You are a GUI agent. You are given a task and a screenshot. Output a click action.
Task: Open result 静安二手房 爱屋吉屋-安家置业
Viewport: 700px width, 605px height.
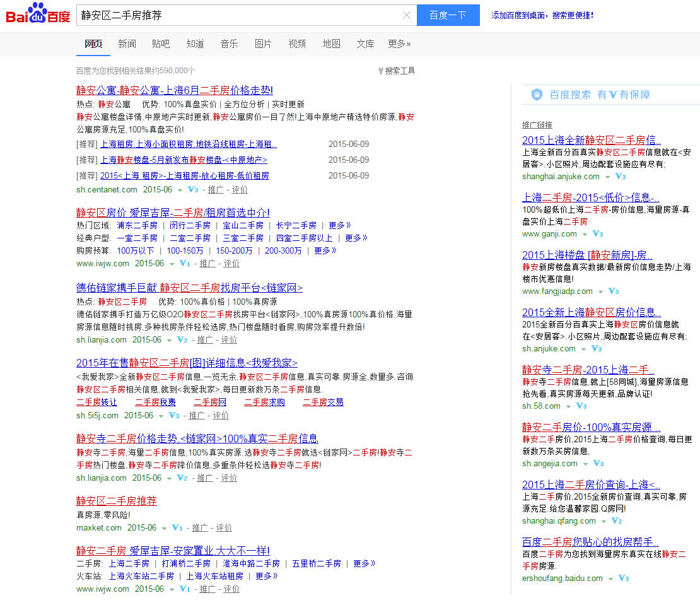tap(173, 550)
